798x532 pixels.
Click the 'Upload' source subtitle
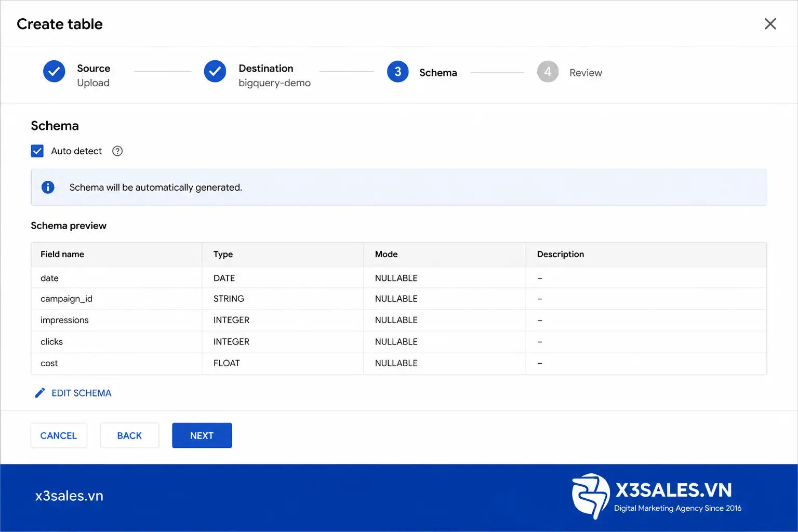point(94,83)
